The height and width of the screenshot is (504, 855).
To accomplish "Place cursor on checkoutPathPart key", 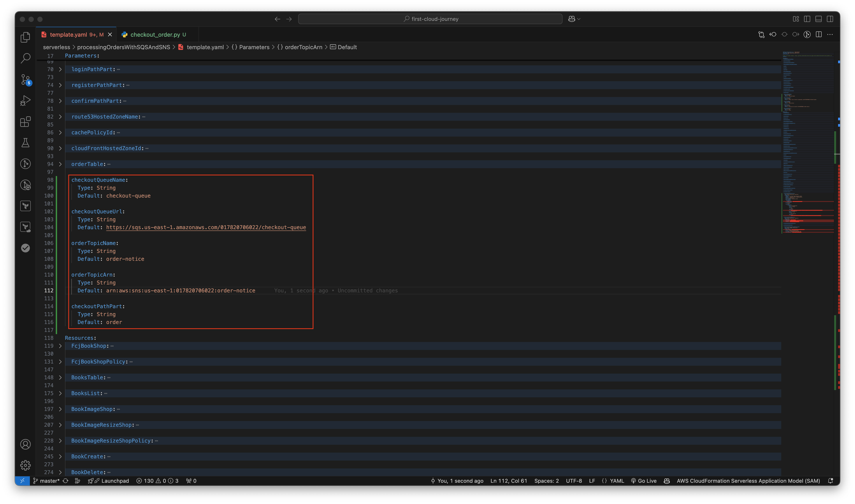I will tap(96, 306).
